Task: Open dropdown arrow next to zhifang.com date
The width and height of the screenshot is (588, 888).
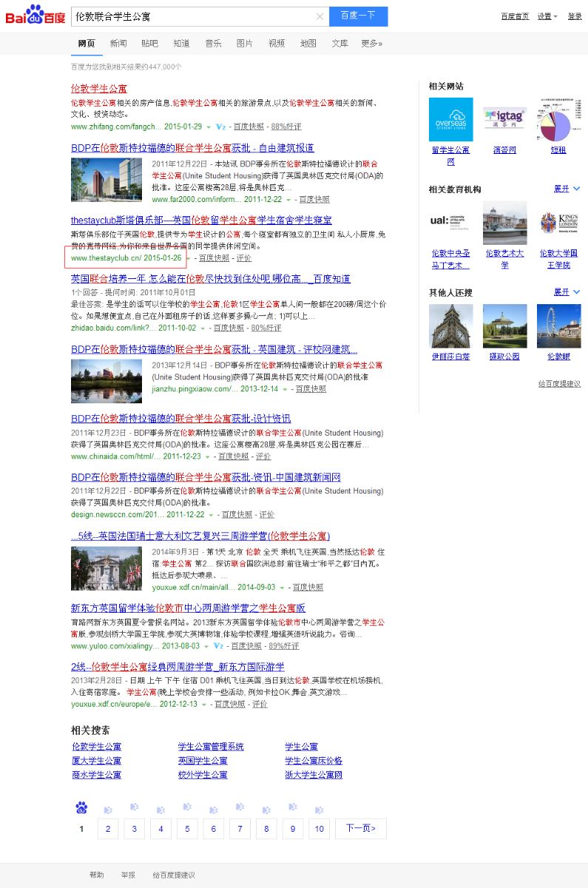Action: [208, 127]
